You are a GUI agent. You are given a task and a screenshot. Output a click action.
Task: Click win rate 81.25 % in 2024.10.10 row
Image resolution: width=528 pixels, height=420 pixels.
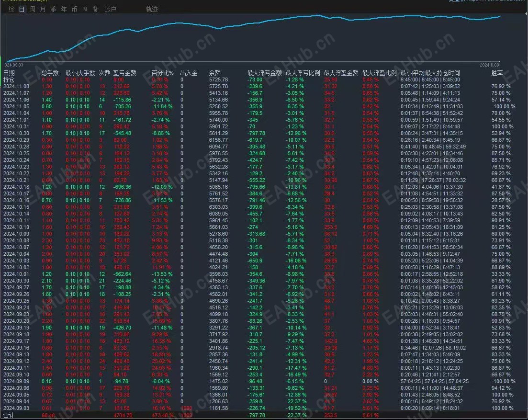501,227
